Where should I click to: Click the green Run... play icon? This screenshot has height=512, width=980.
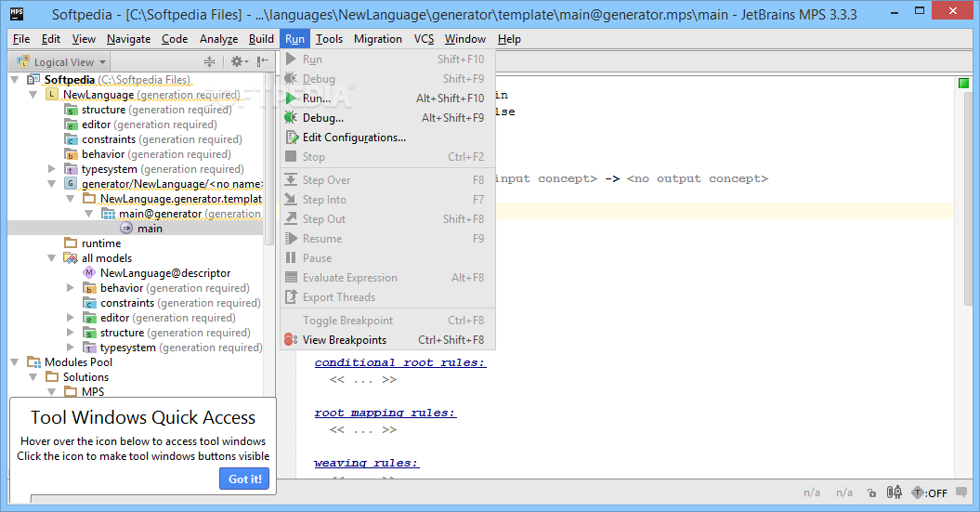291,98
